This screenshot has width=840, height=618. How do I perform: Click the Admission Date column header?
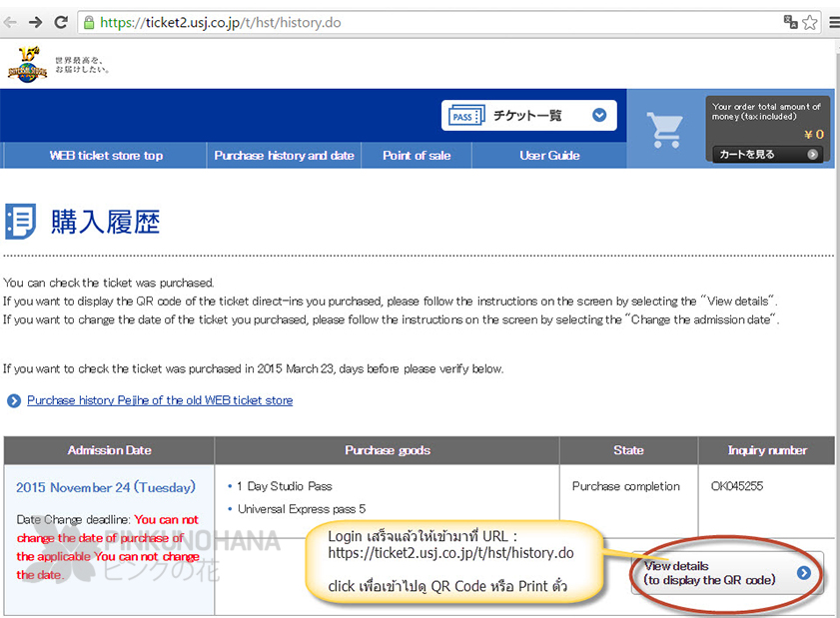tap(109, 450)
